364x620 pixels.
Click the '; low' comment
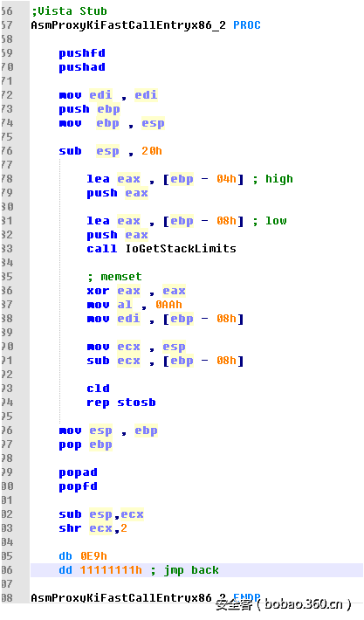[270, 221]
